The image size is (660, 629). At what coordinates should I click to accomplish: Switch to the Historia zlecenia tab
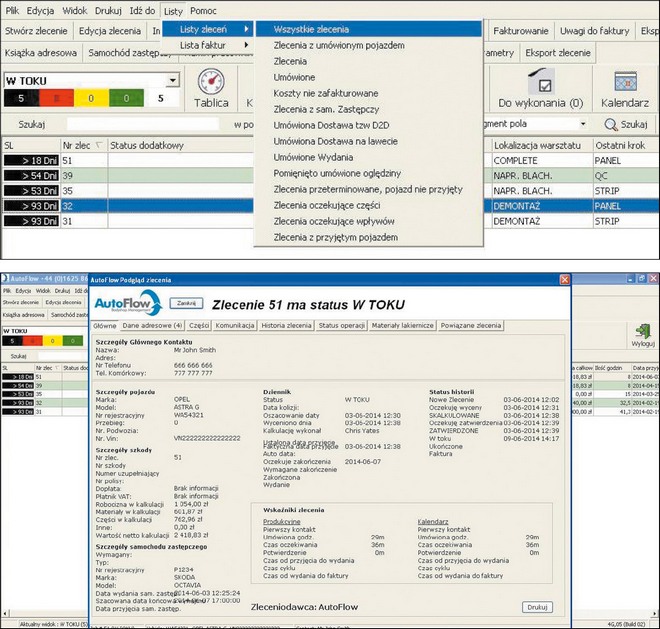pos(286,325)
